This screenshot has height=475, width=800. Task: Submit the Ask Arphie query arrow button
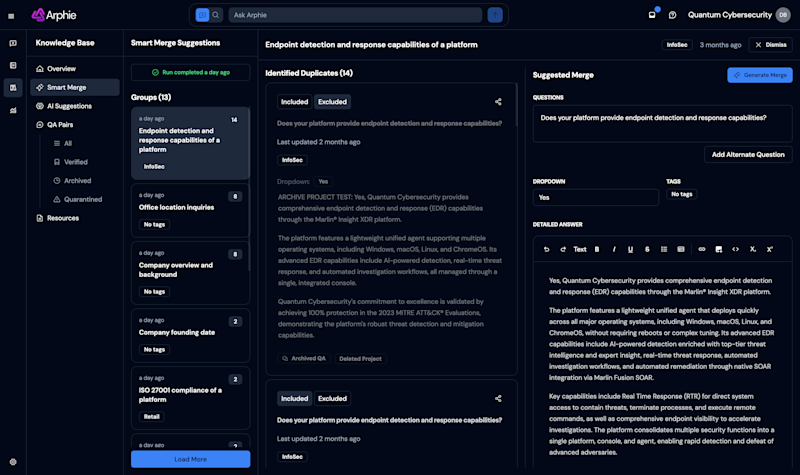pos(495,15)
